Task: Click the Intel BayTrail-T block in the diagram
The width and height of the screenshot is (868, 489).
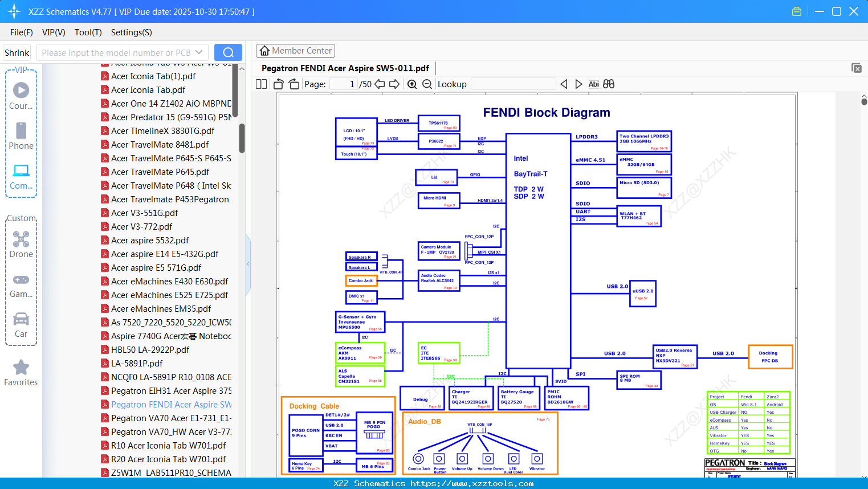Action: click(x=539, y=251)
